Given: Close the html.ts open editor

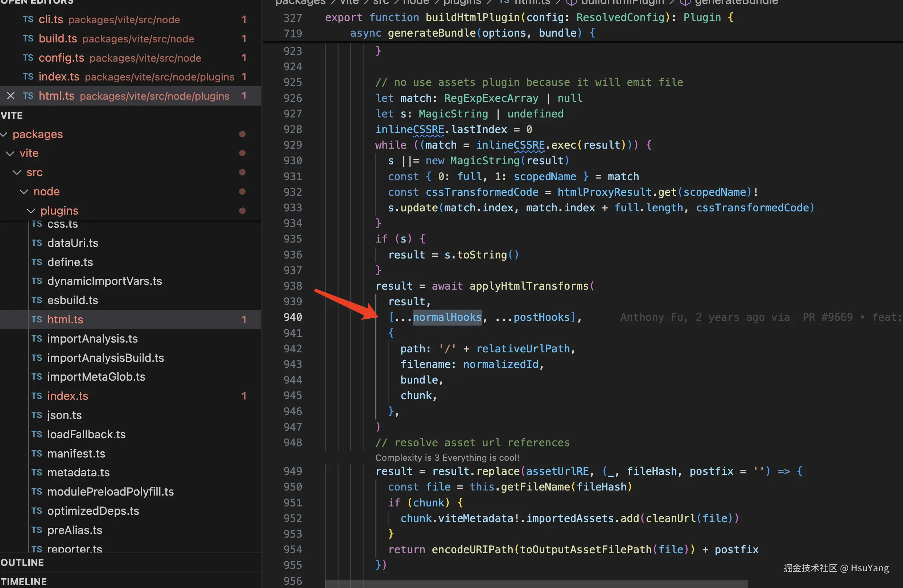Looking at the screenshot, I should coord(11,96).
